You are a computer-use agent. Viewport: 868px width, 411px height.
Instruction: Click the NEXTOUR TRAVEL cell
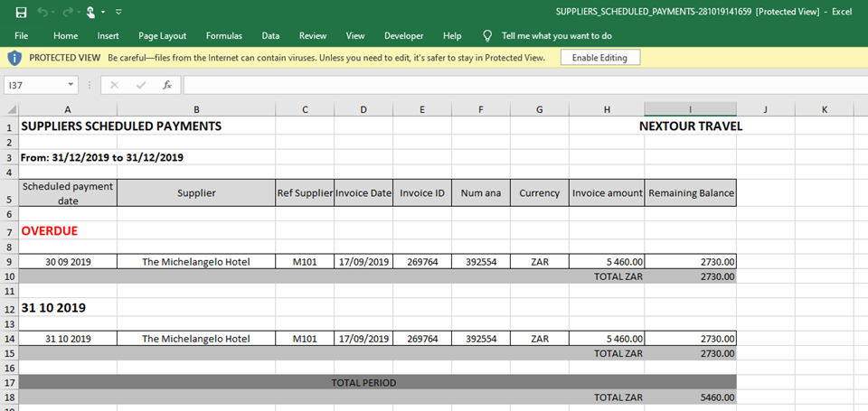click(x=690, y=126)
